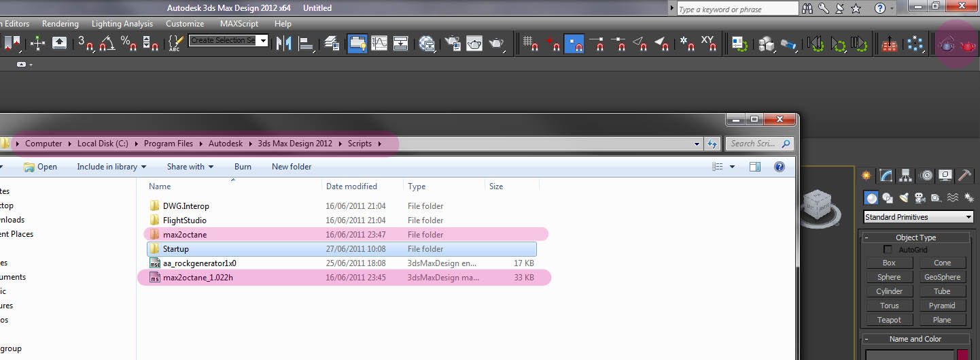Click the Snap to Midpoint toggle icon

[618, 43]
